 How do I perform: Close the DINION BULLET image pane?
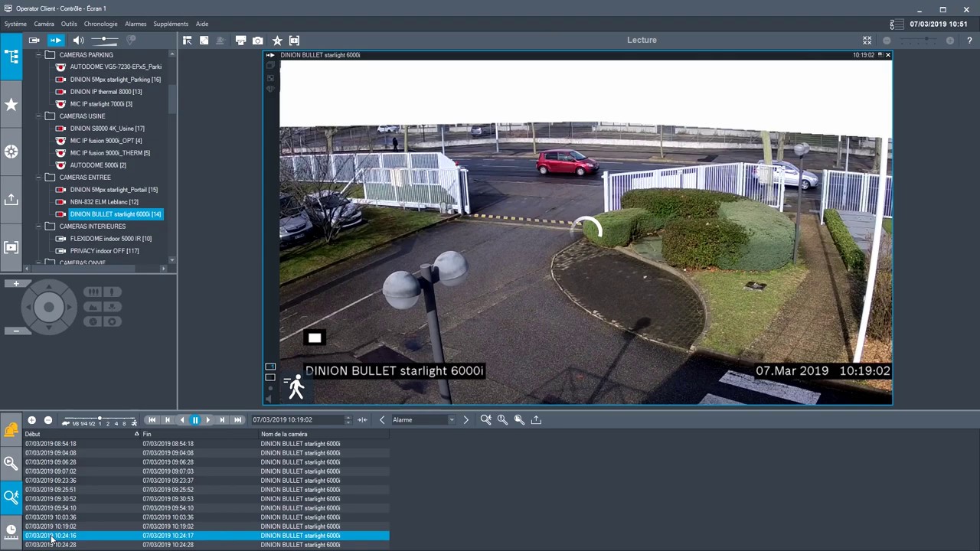887,55
